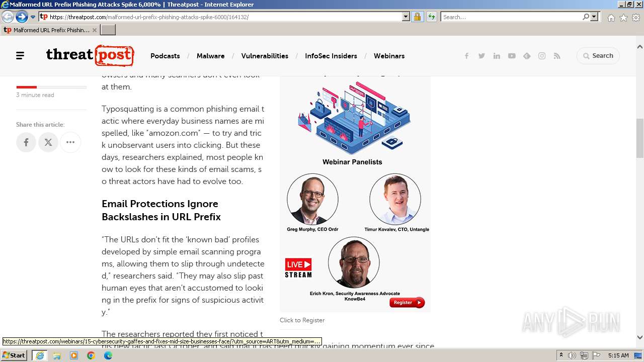The image size is (644, 362).
Task: Refresh the page with refresh button
Action: 431,17
